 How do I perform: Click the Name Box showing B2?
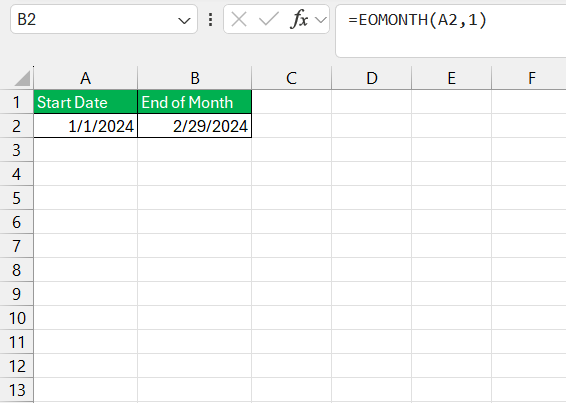[104, 19]
